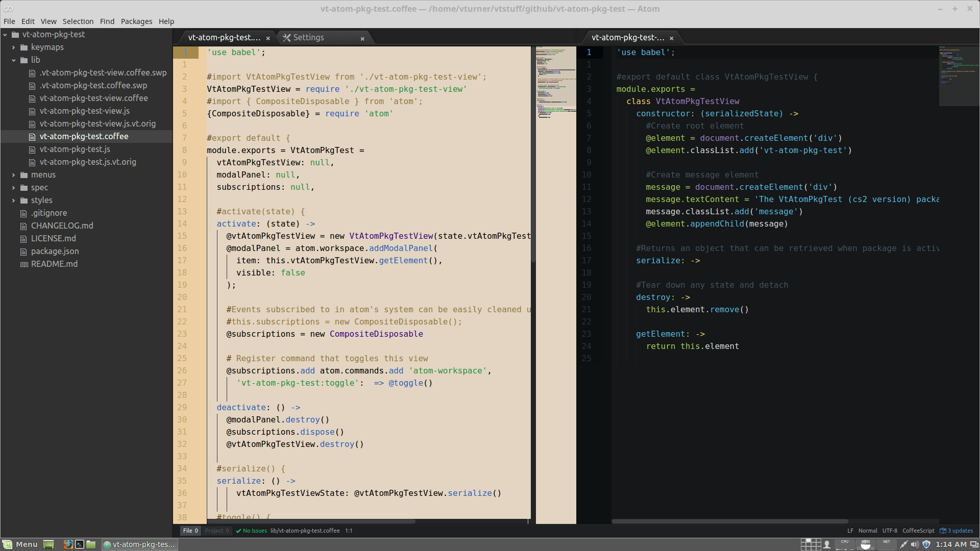Click the Settings tab wrench icon
This screenshot has height=551, width=980.
[x=287, y=38]
